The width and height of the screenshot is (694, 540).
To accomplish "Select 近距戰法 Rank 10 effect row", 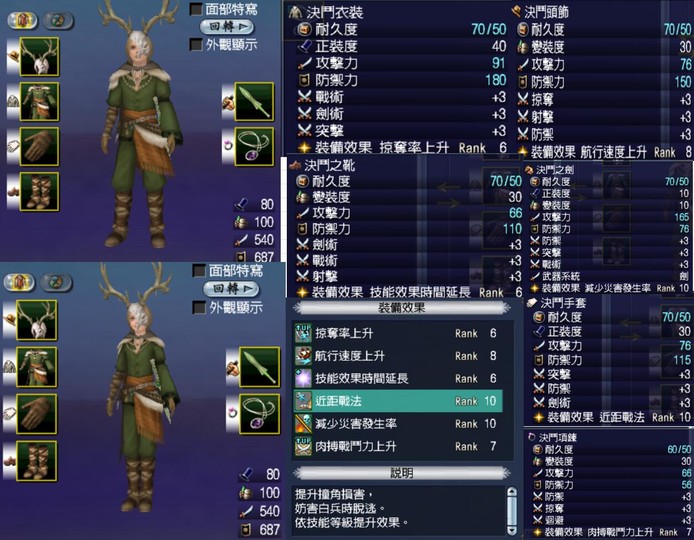I will (398, 401).
